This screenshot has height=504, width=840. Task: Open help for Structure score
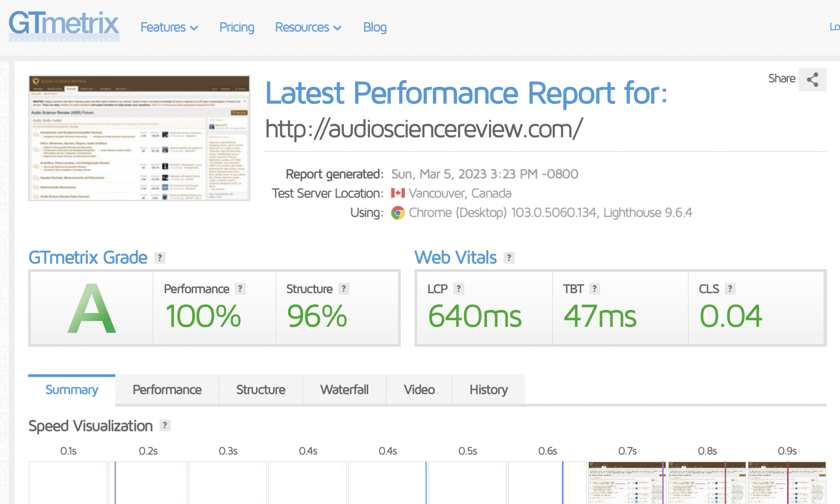point(344,289)
